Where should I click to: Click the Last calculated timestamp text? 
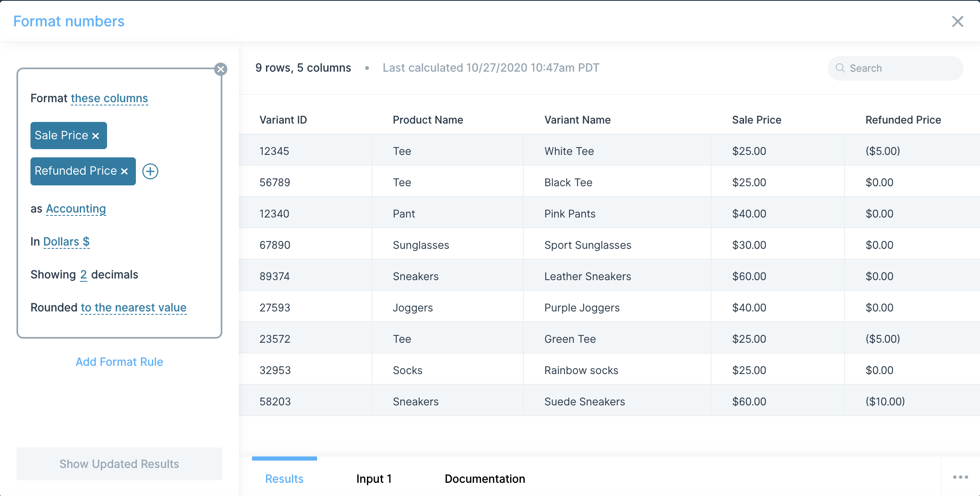[491, 68]
